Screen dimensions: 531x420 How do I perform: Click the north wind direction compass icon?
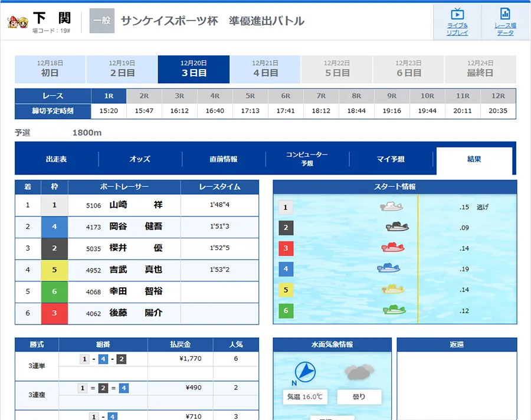(304, 372)
